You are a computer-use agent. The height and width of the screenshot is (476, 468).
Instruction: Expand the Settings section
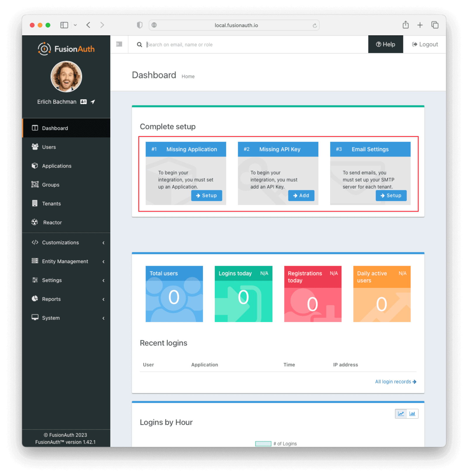click(52, 280)
